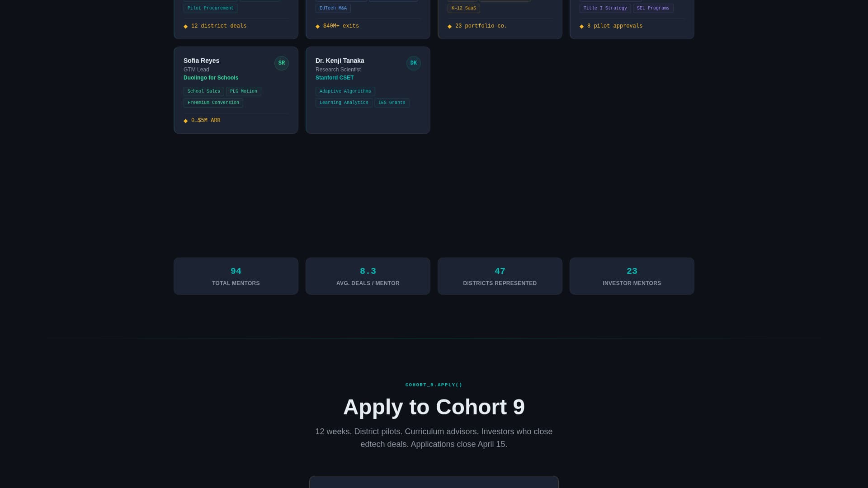868x488 pixels.
Task: Open Sofia Reyes mentor name
Action: [x=201, y=61]
